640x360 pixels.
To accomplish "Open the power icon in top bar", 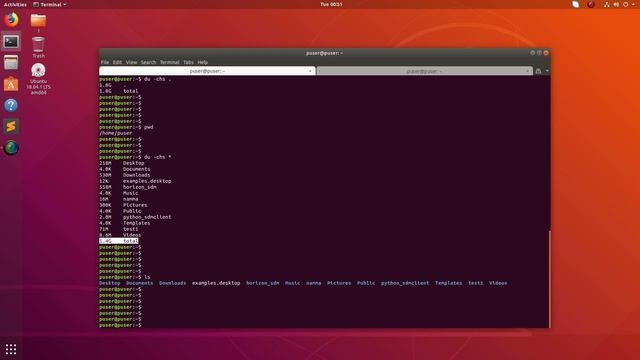I will [x=625, y=4].
